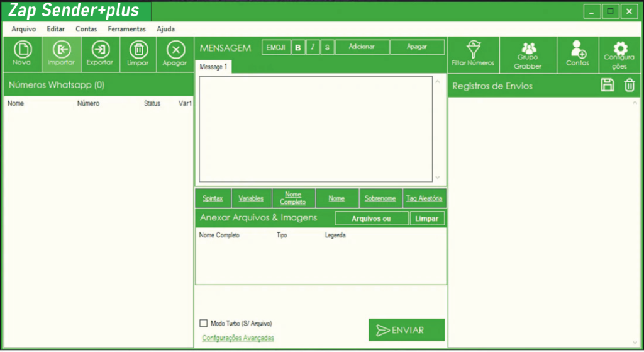Maximize the Zap Sender window

(610, 11)
